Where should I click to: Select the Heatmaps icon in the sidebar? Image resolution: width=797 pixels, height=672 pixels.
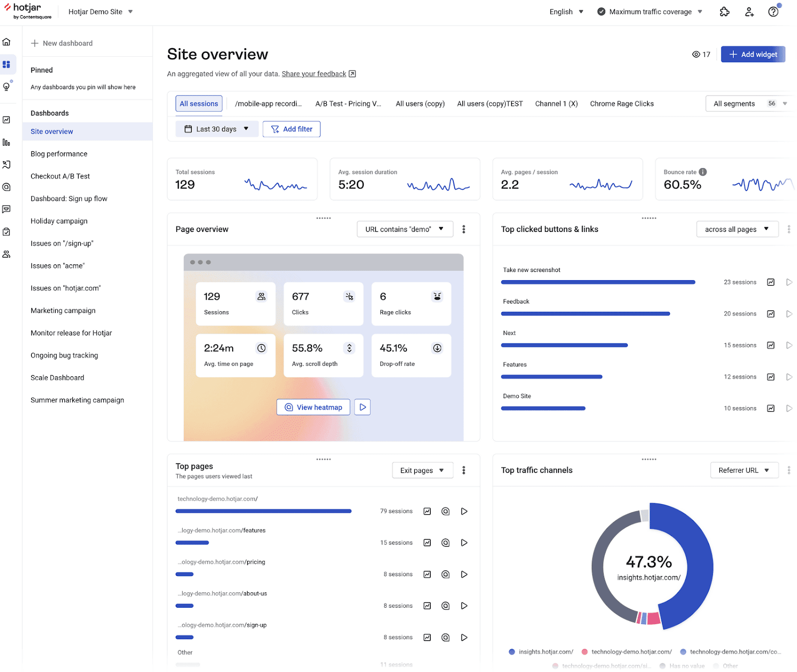7,187
